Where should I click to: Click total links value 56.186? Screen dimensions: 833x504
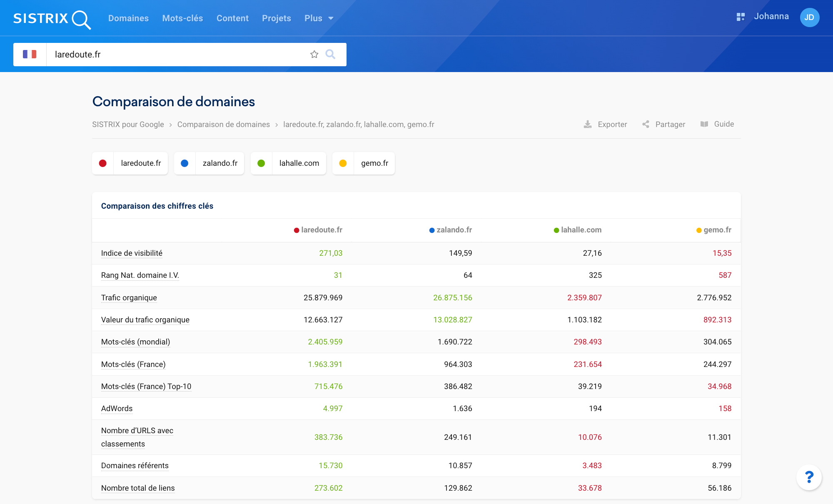pos(720,488)
